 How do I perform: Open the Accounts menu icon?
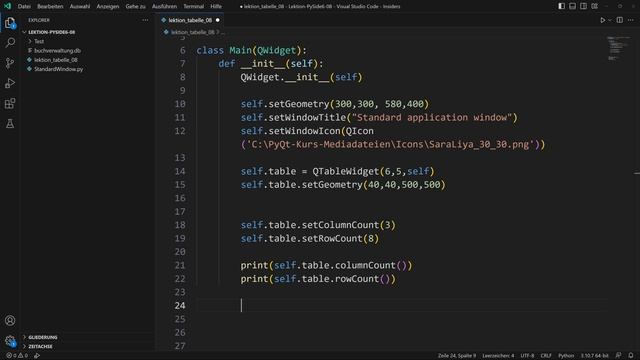[10, 320]
